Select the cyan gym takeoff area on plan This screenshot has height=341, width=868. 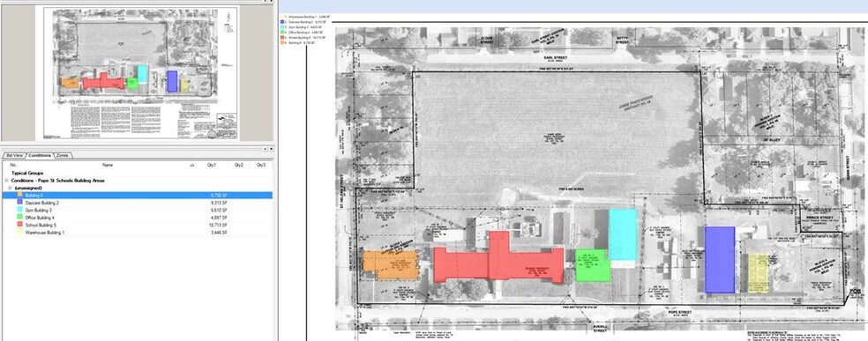[623, 234]
